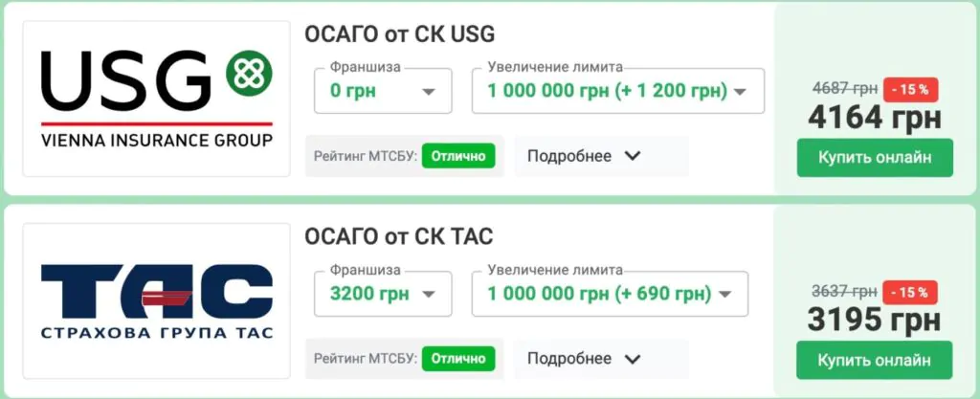The height and width of the screenshot is (399, 980).
Task: Open the USG limit increase dropdown
Action: pyautogui.click(x=617, y=91)
